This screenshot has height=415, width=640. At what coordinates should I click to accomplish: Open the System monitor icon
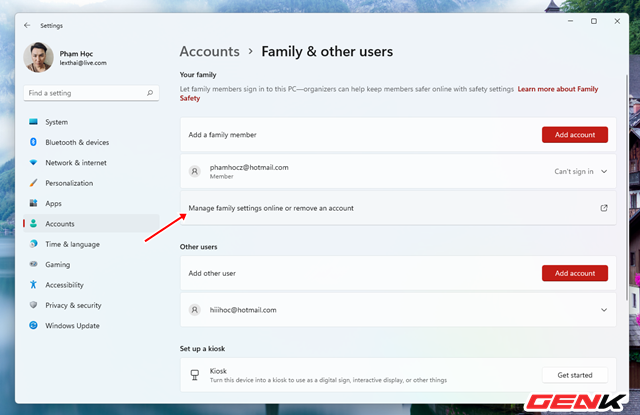(33, 122)
